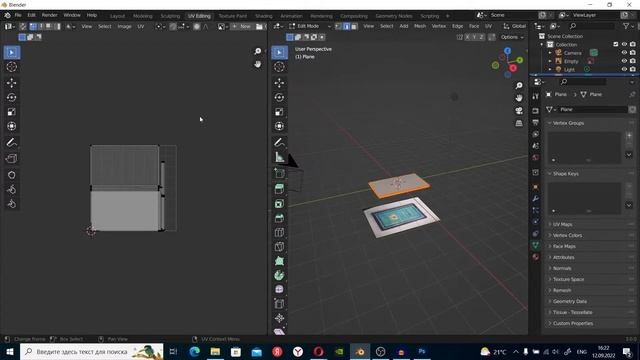Image resolution: width=640 pixels, height=360 pixels.
Task: Click the zoom magnifier in UV editor
Action: 258,51
